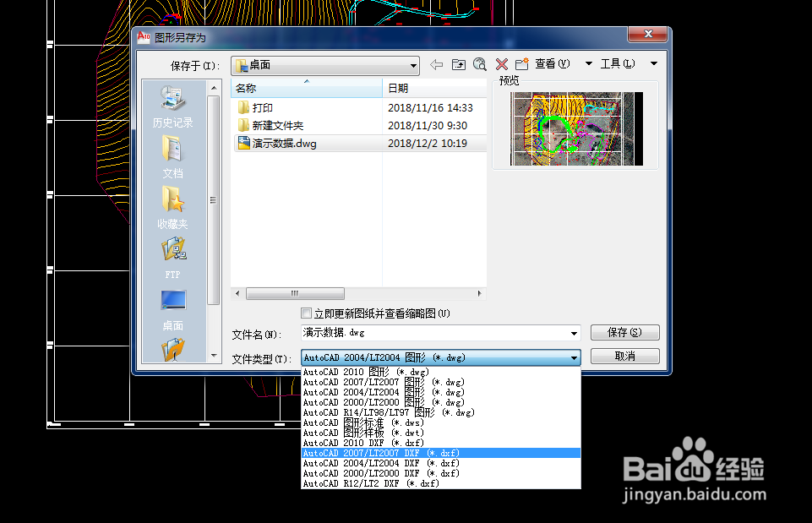This screenshot has height=523, width=812.
Task: Click the drawing preview thumbnail
Action: (576, 128)
